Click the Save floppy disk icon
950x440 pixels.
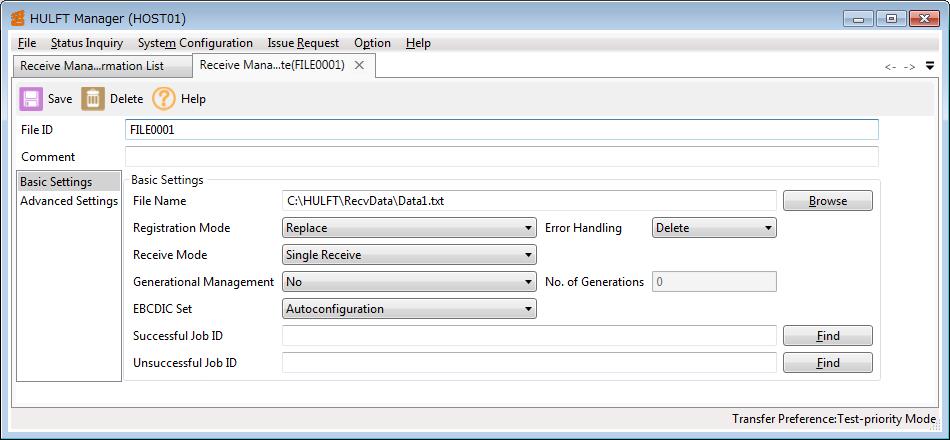coord(31,99)
